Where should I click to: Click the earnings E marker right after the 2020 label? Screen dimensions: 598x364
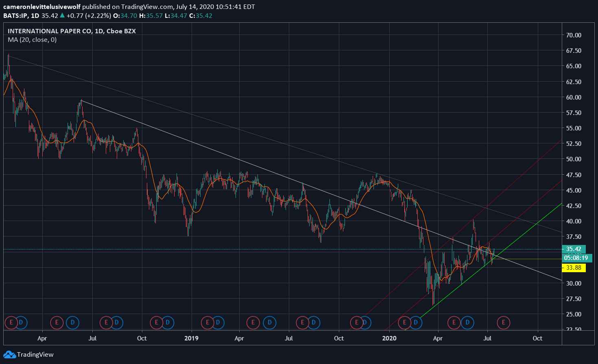[404, 323]
